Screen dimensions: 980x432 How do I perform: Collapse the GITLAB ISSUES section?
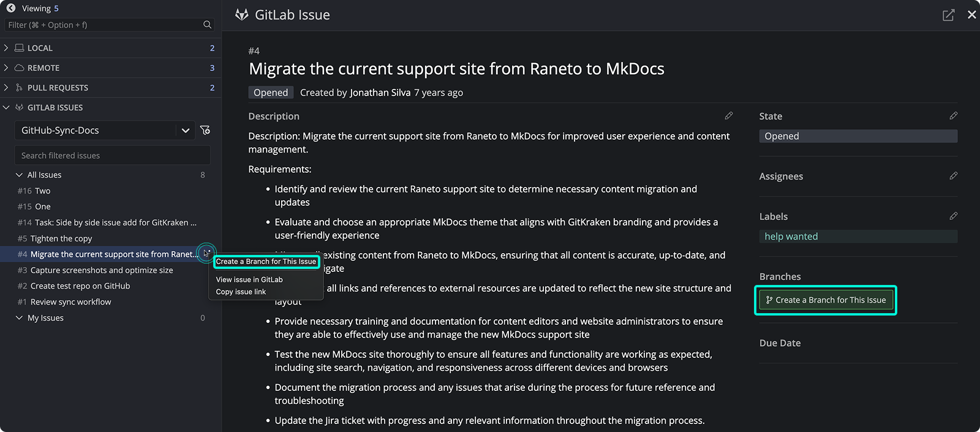[6, 108]
